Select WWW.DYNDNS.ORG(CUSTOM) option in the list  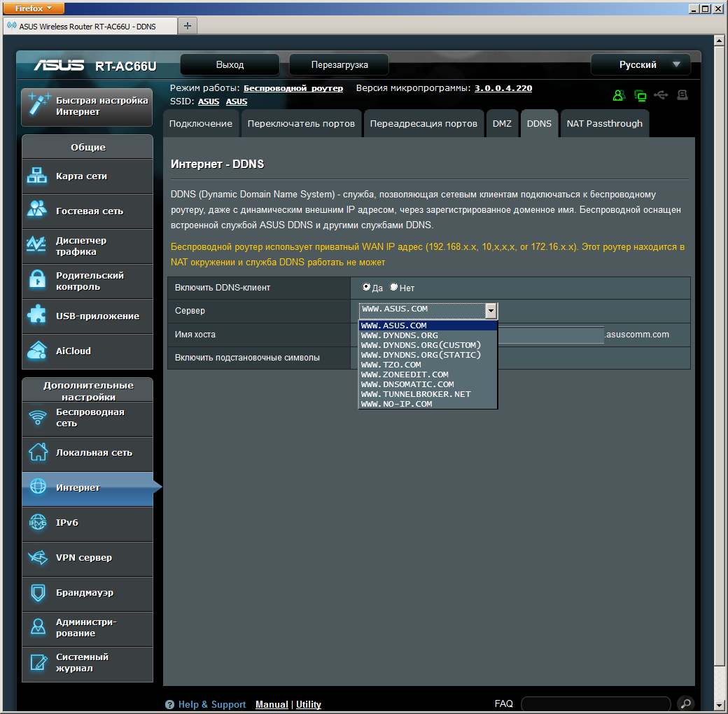[421, 345]
